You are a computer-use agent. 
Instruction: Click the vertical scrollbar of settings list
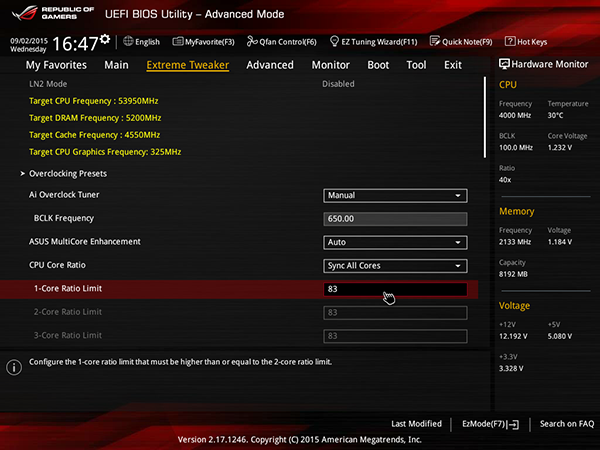[x=485, y=117]
